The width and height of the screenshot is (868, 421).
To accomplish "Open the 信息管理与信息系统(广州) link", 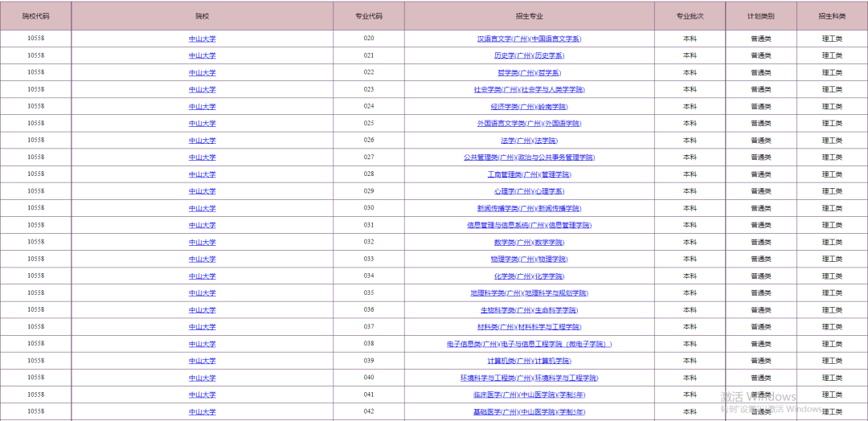I will 529,225.
